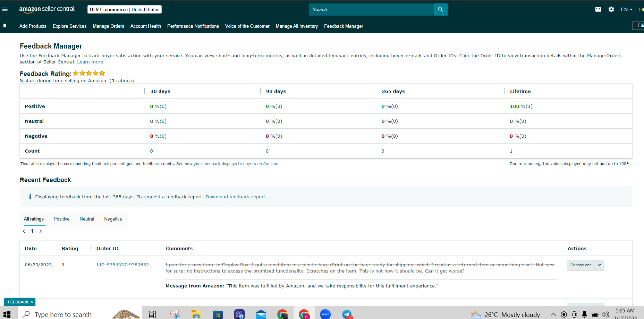Go to the previous feedback page

(x=24, y=231)
